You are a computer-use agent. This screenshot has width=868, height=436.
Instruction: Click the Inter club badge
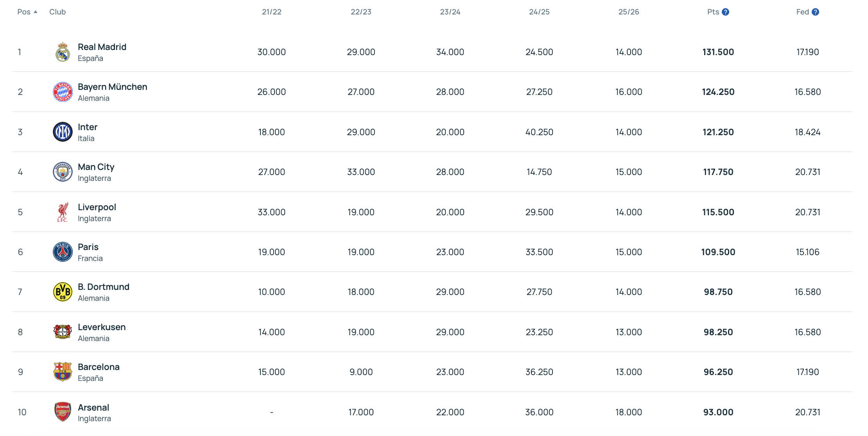point(63,132)
